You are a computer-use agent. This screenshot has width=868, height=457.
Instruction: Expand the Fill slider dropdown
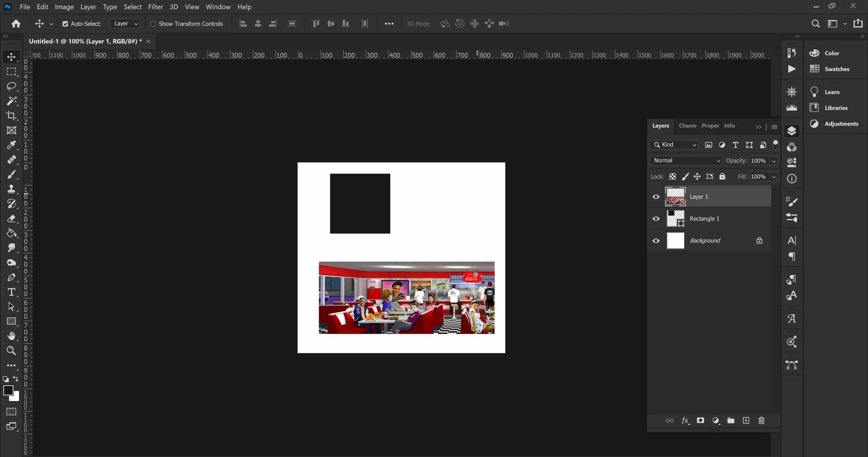pos(773,177)
